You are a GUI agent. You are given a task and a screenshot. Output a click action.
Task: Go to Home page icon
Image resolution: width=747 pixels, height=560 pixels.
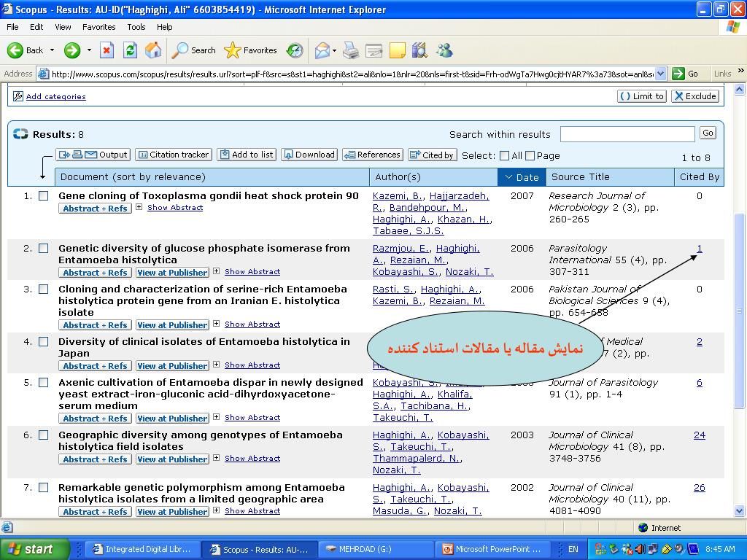click(153, 50)
